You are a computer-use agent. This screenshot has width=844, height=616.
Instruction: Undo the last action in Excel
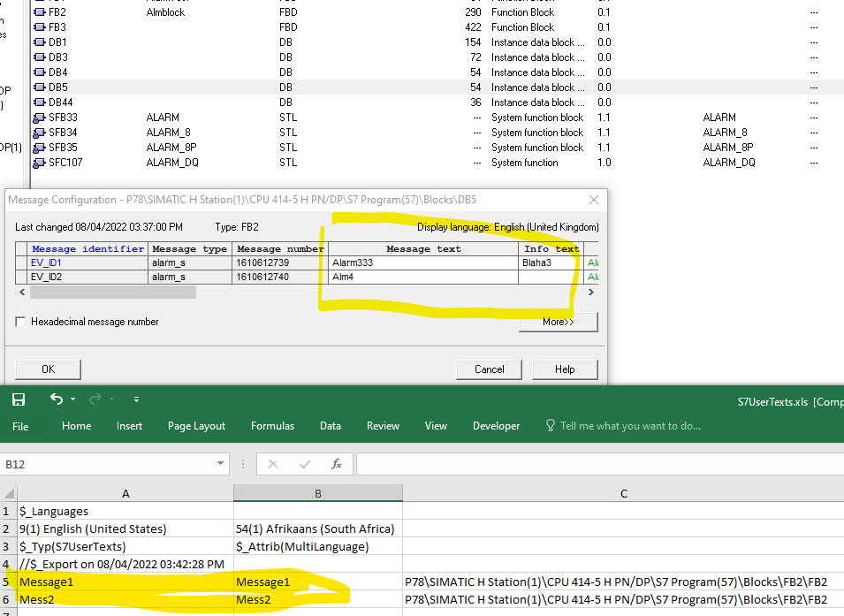[x=56, y=399]
